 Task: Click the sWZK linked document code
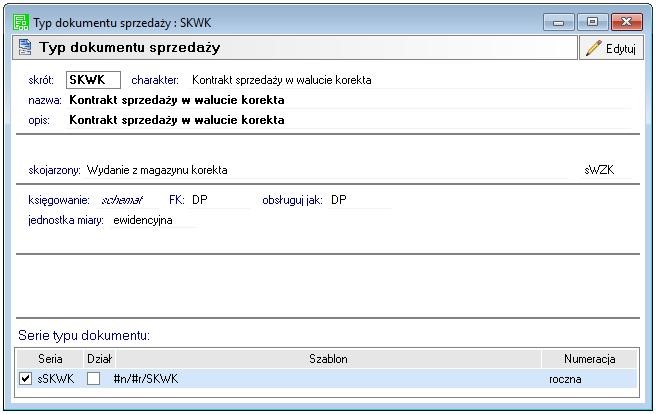coord(599,171)
